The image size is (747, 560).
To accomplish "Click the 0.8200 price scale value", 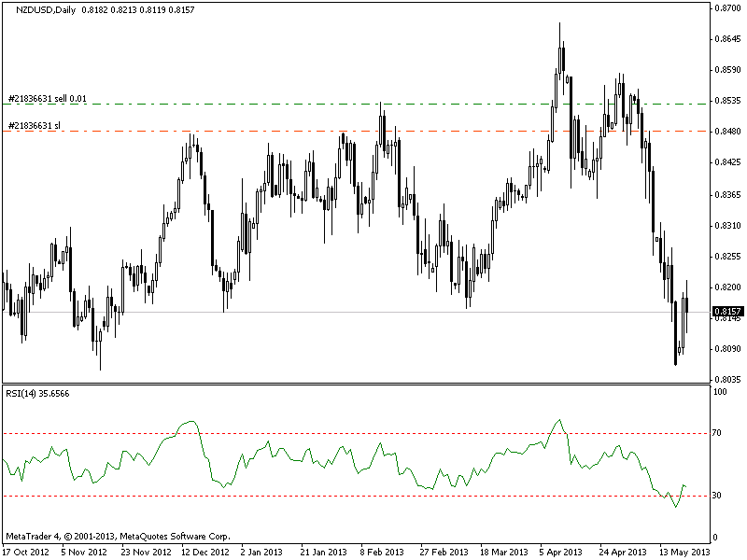I will point(728,287).
